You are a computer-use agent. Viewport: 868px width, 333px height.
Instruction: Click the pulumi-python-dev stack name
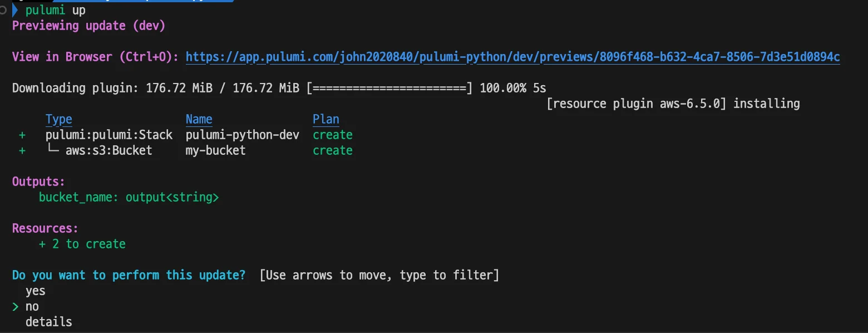click(242, 135)
